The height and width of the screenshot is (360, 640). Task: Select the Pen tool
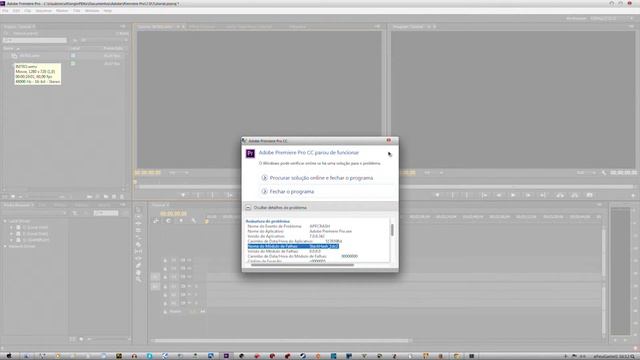point(139,265)
